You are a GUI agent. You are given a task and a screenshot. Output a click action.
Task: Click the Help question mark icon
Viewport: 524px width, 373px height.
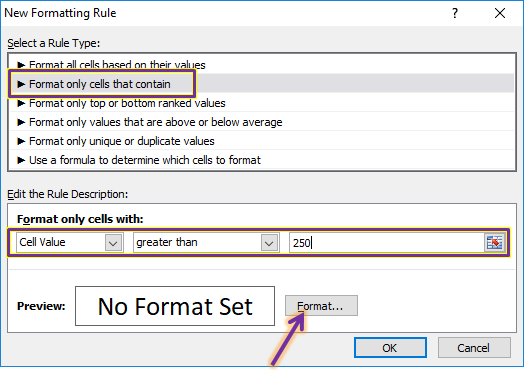point(455,13)
